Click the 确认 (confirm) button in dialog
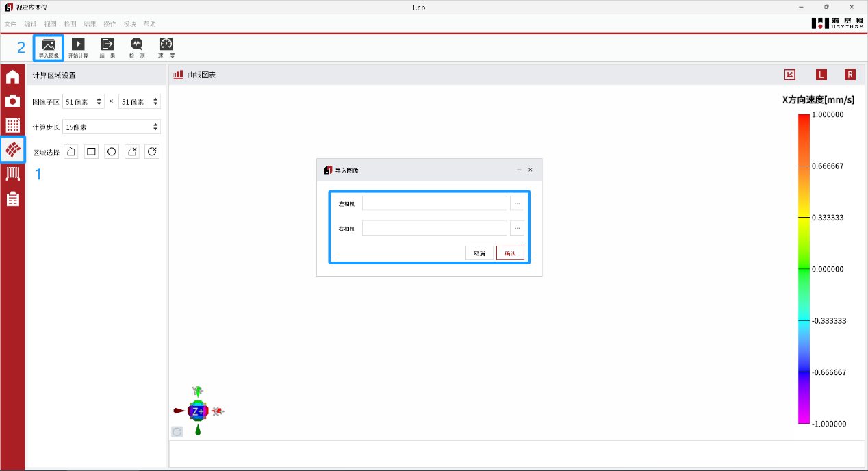 [x=510, y=253]
